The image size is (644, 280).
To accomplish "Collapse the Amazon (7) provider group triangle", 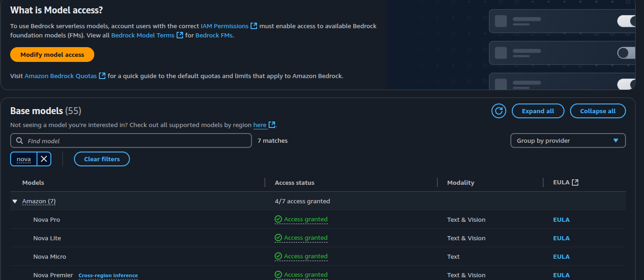I will click(15, 201).
